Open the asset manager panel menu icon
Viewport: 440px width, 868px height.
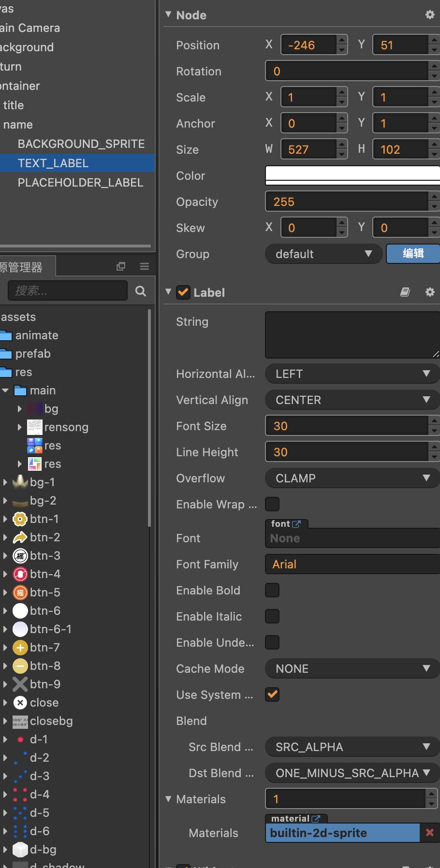[144, 266]
